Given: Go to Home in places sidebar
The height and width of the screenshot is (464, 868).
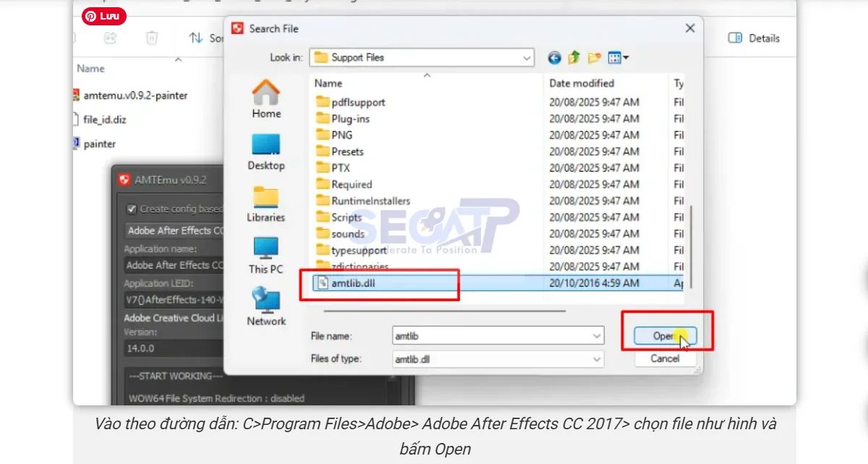Looking at the screenshot, I should tap(266, 99).
